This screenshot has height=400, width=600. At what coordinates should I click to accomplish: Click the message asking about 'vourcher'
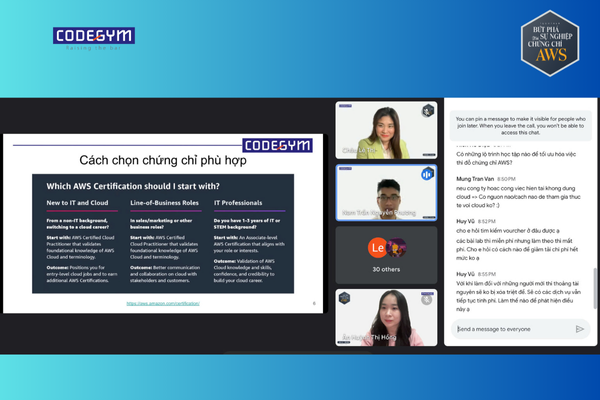click(x=508, y=230)
